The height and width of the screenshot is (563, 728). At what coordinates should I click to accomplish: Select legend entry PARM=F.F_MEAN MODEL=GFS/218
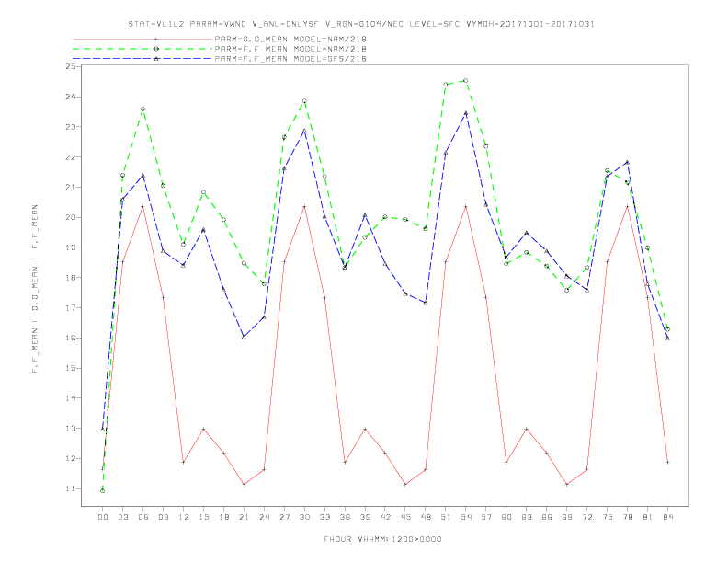click(290, 59)
